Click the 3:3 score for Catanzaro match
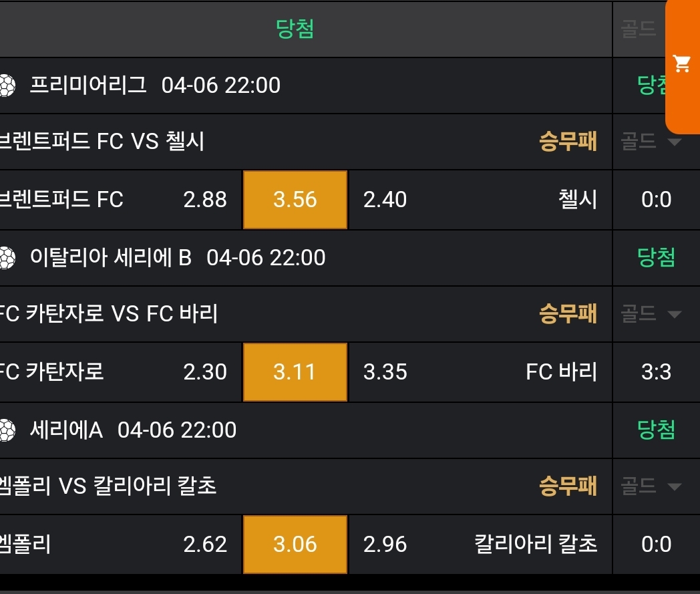Viewport: 700px width, 594px height. [x=656, y=372]
